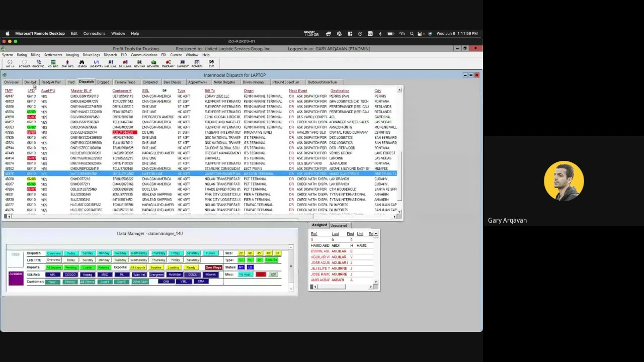This screenshot has width=644, height=362.
Task: Click the EDI misc filter button
Action: click(273, 275)
